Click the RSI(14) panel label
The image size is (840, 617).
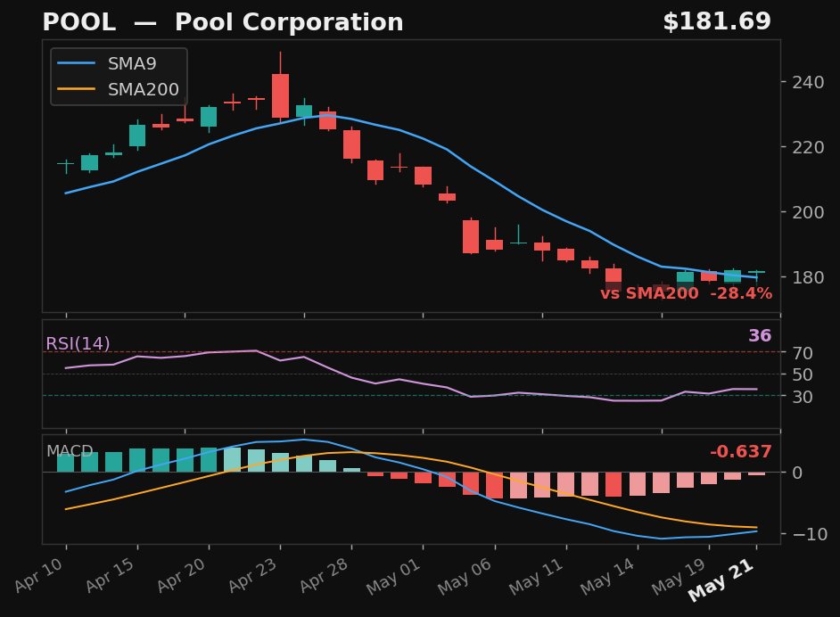pos(78,343)
